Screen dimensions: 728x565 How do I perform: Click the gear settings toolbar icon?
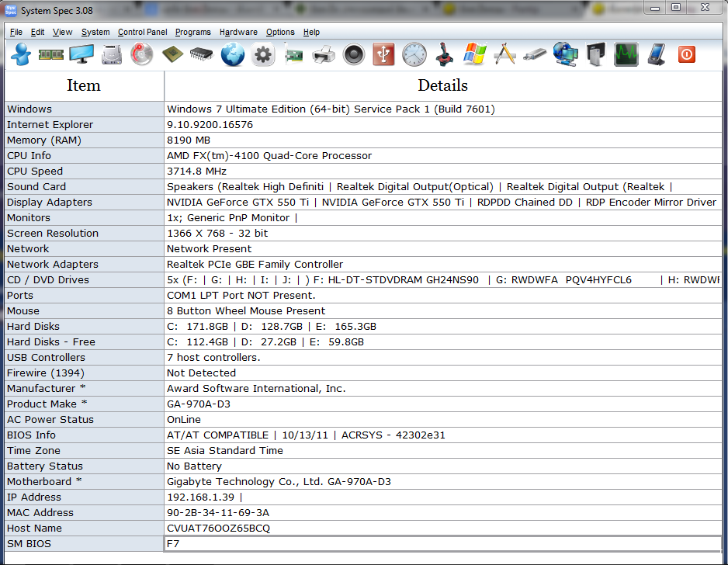pyautogui.click(x=263, y=55)
